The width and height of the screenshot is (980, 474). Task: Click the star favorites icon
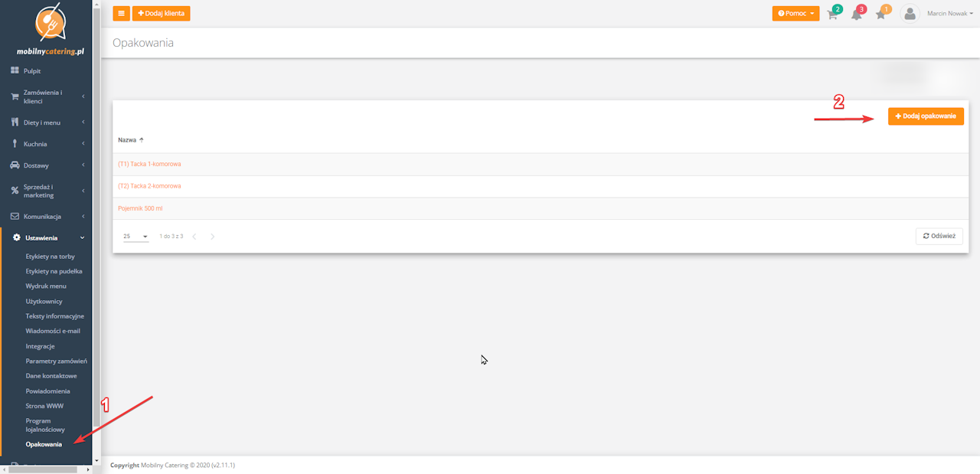pyautogui.click(x=881, y=14)
